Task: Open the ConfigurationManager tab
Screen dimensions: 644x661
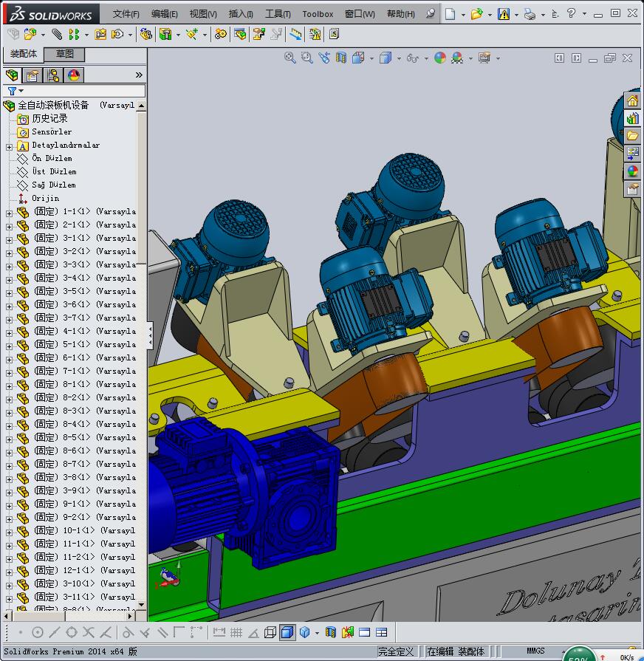Action: pos(53,75)
